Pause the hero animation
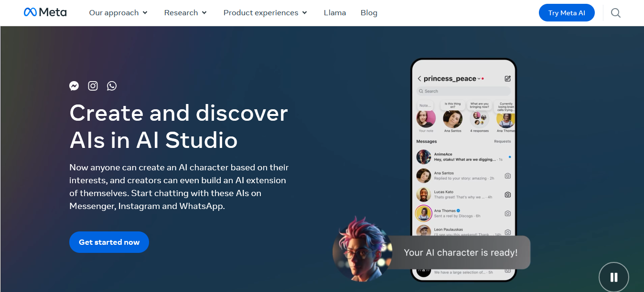 pyautogui.click(x=614, y=277)
